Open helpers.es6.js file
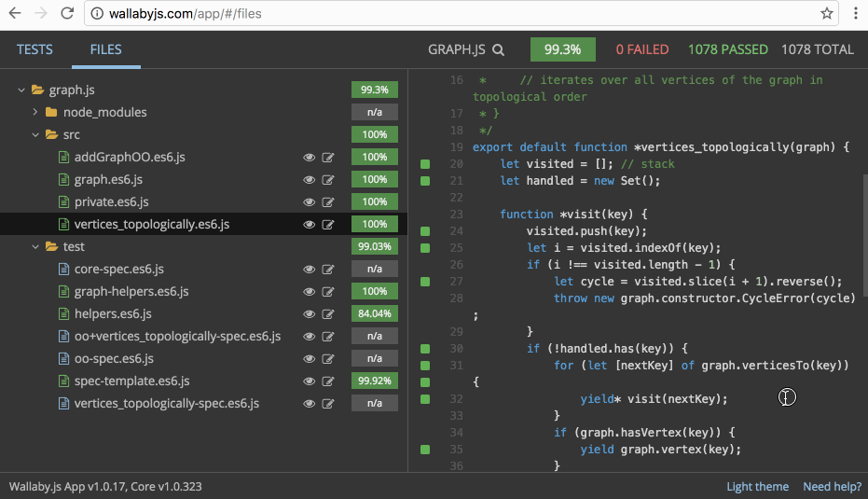 click(113, 314)
